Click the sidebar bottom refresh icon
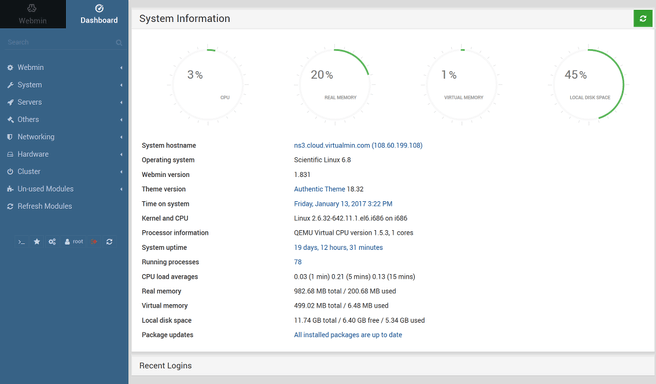Viewport: 656px width, 384px height. tap(109, 242)
